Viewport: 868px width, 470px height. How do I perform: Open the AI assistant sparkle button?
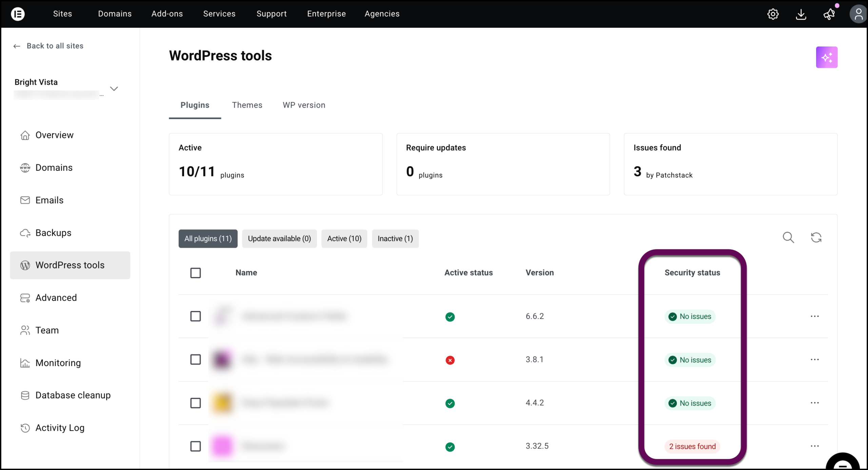point(827,57)
